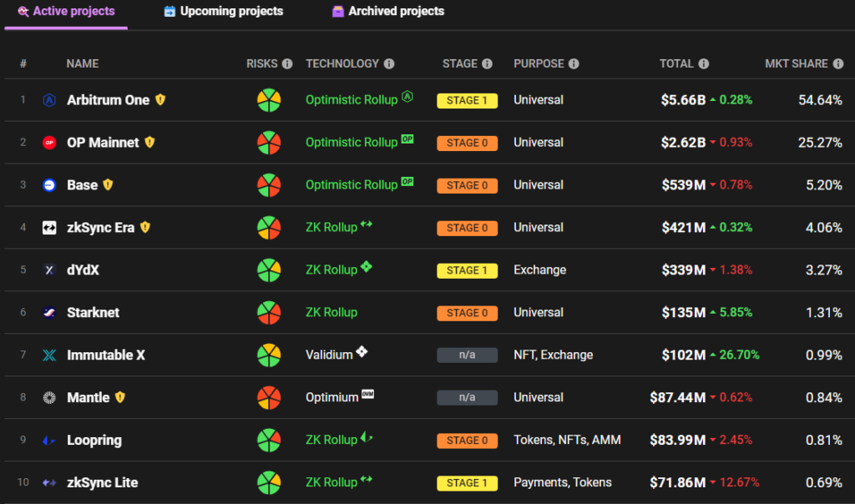Click the Mantle project name
Screen dimensions: 855x504
tap(89, 398)
